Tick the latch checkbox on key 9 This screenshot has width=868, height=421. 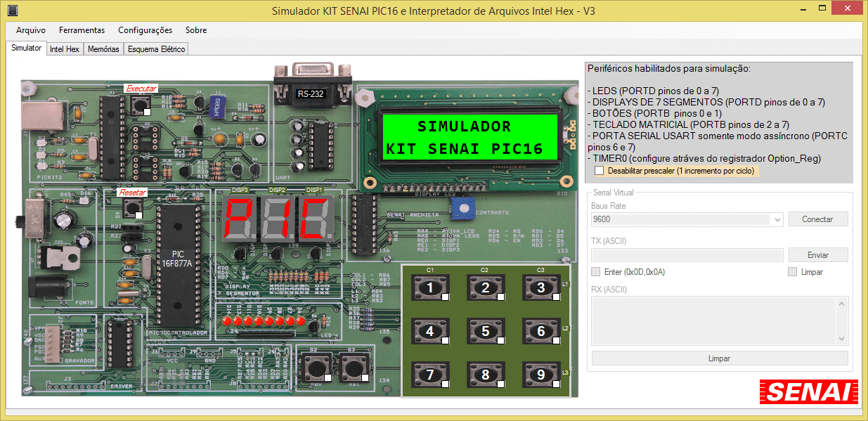click(557, 384)
